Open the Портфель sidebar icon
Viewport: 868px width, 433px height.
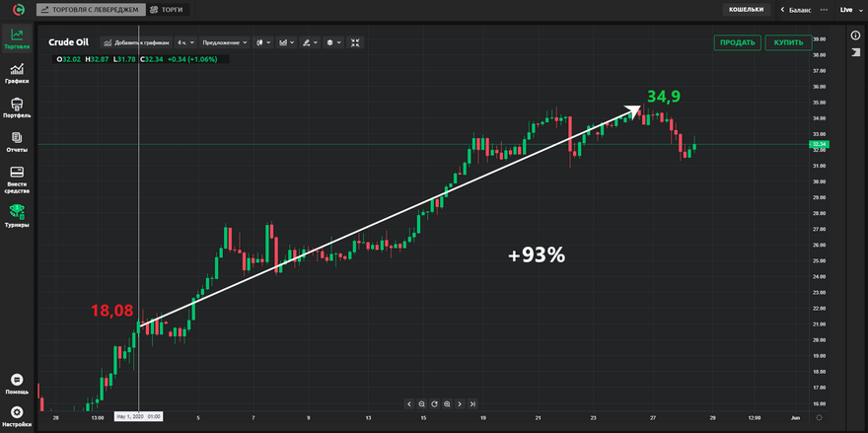click(x=17, y=108)
